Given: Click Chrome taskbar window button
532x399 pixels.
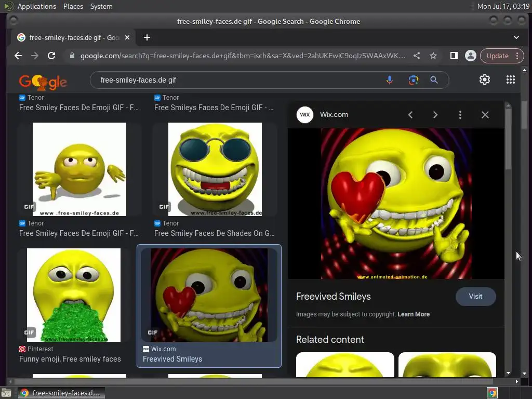Looking at the screenshot, I should pyautogui.click(x=61, y=393).
